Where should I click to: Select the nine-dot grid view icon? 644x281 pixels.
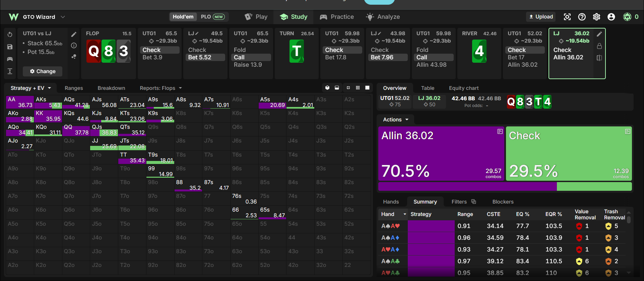pos(358,88)
